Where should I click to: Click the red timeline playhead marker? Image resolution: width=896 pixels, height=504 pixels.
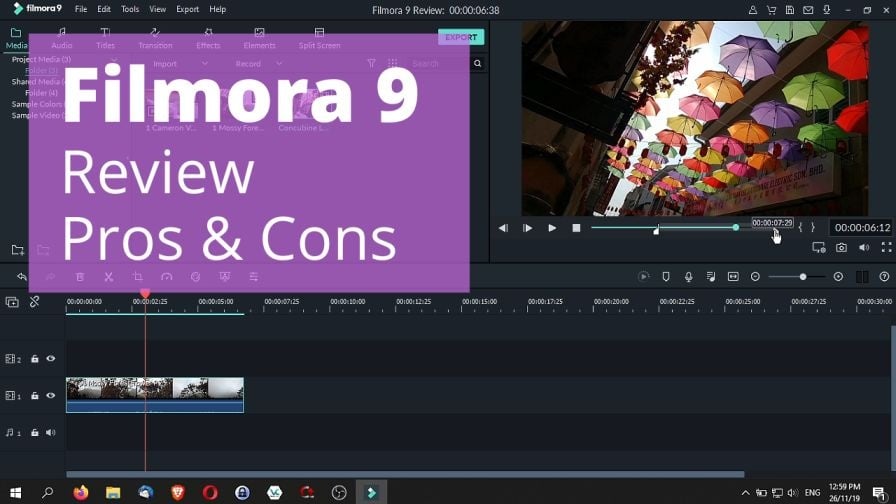145,293
